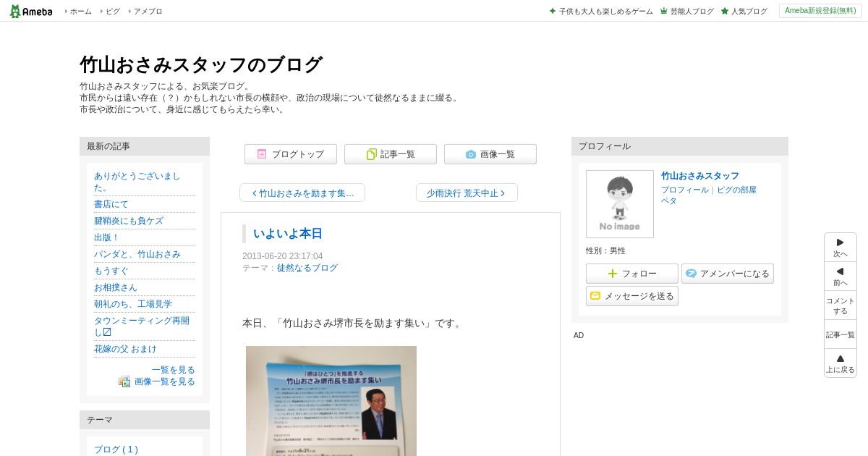The image size is (868, 456).
Task: Open the ホーム link in top bar
Action: [80, 12]
